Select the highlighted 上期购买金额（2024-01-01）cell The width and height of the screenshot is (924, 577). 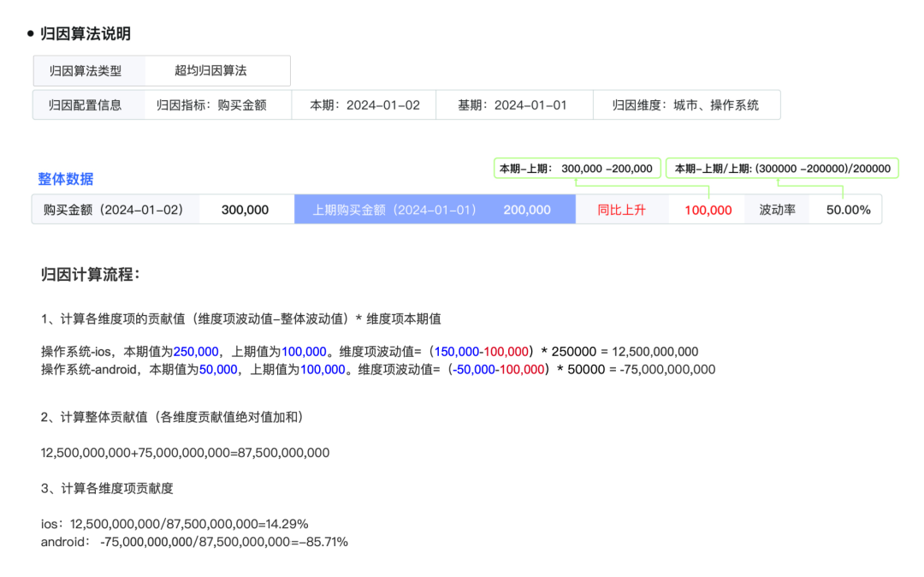coord(435,210)
